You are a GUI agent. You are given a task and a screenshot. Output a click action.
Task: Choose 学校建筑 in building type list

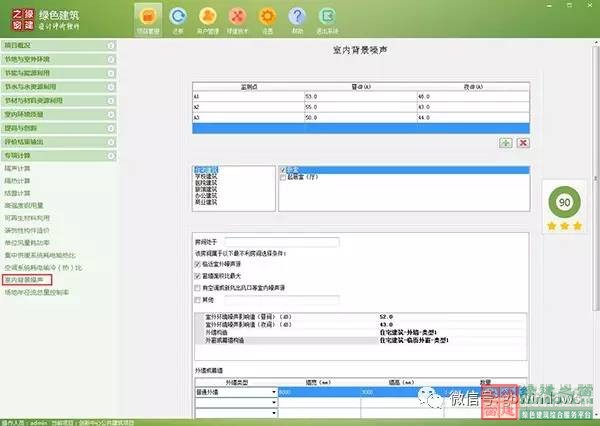click(205, 174)
